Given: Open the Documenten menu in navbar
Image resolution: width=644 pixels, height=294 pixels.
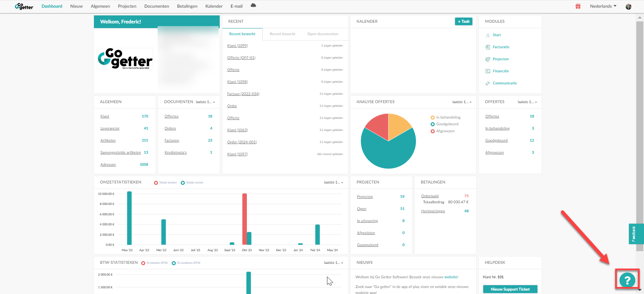Looking at the screenshot, I should tap(157, 6).
